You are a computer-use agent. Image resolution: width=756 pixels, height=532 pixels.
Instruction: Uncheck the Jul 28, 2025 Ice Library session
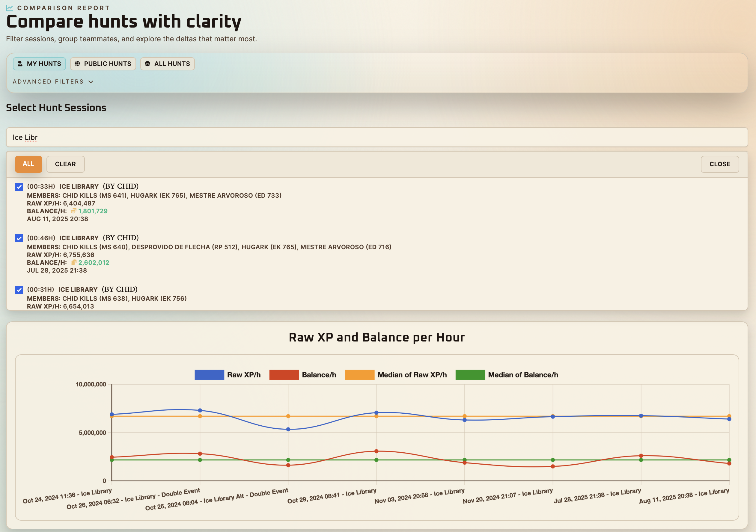pyautogui.click(x=19, y=238)
